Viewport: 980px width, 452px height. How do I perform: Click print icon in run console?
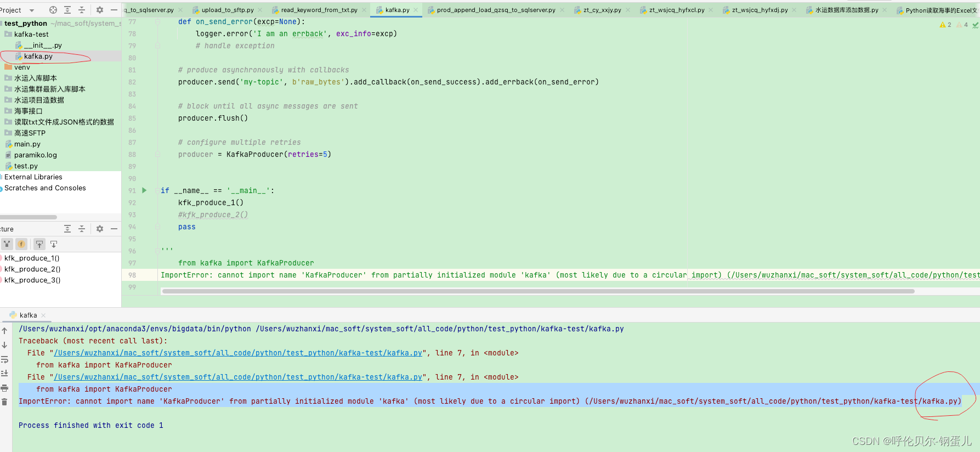4,388
